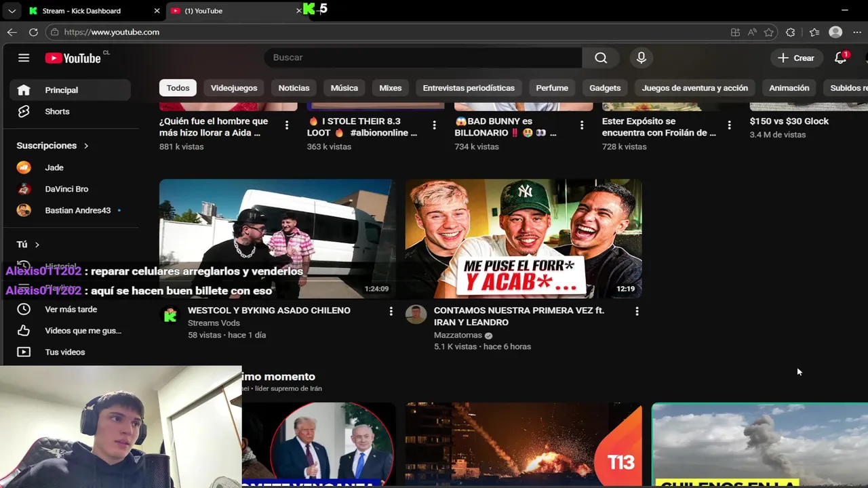This screenshot has height=488, width=868.
Task: Click the Buscar search field
Action: 423,58
